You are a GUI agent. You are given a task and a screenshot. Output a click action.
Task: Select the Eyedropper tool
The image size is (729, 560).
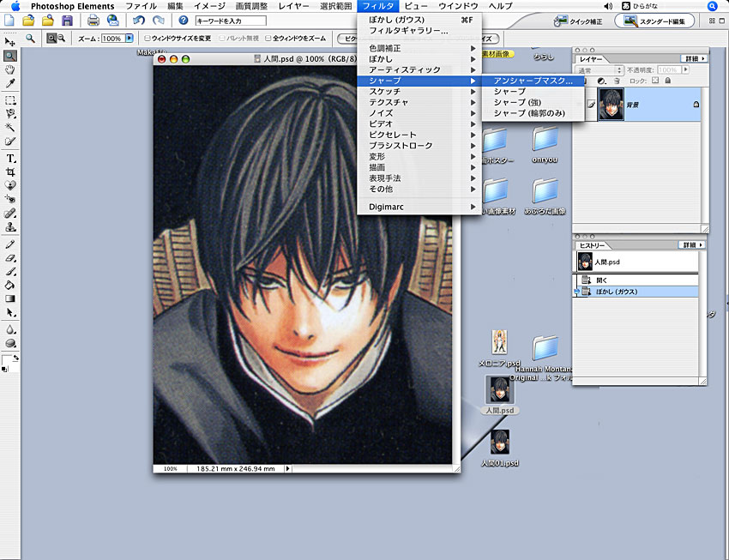[x=9, y=83]
